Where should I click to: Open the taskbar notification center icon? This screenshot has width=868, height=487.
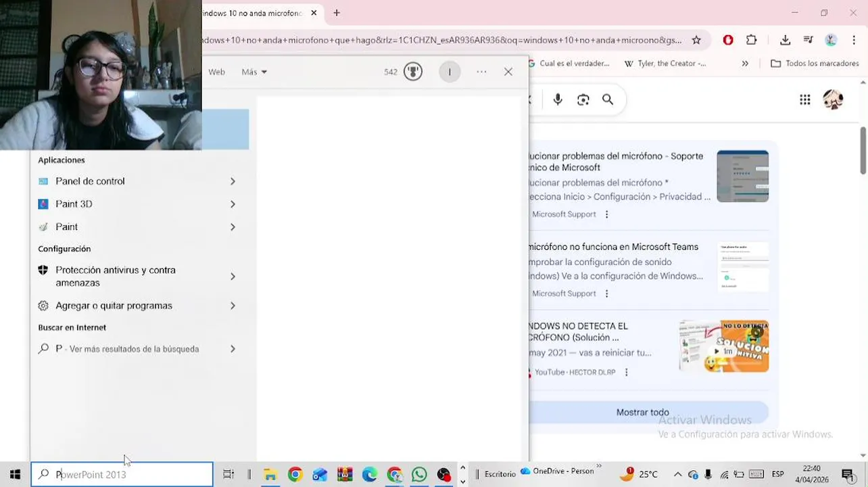point(848,474)
